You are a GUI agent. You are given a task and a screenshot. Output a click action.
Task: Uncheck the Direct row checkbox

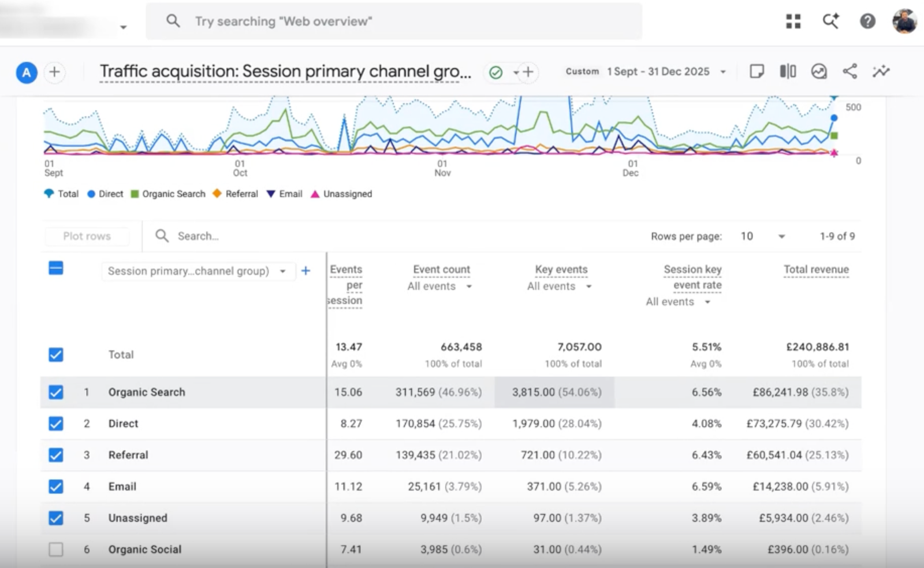pyautogui.click(x=56, y=424)
